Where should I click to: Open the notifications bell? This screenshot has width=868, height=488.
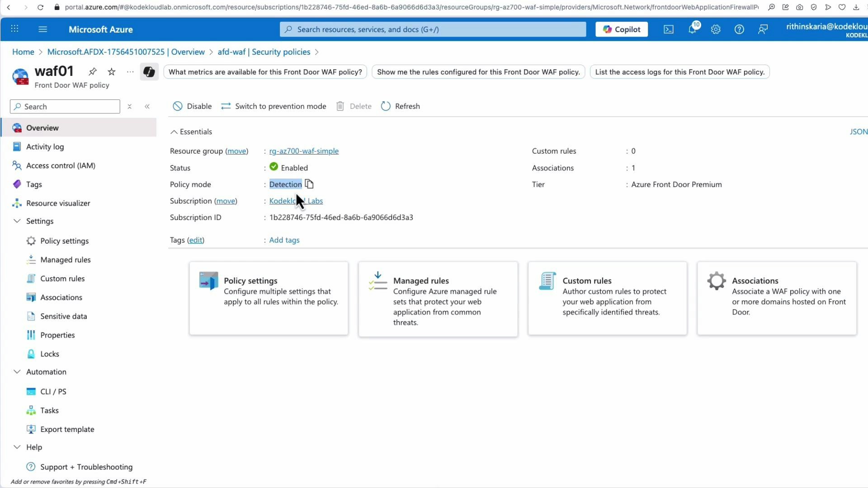point(692,29)
